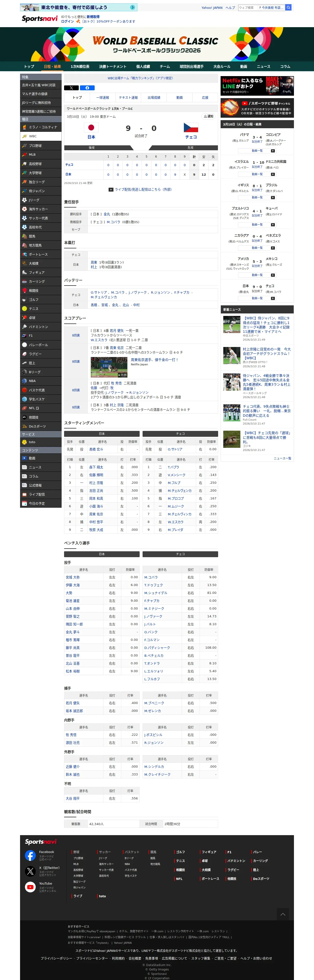
Task: Open 高校野球 sidebar icon
Action: pos(25,164)
